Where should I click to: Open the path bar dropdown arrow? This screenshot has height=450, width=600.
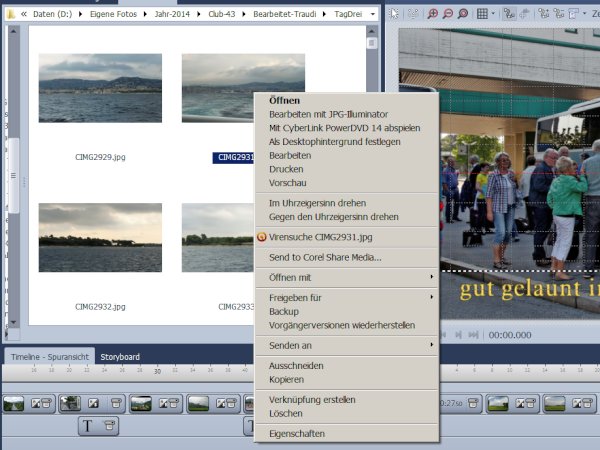click(x=372, y=15)
